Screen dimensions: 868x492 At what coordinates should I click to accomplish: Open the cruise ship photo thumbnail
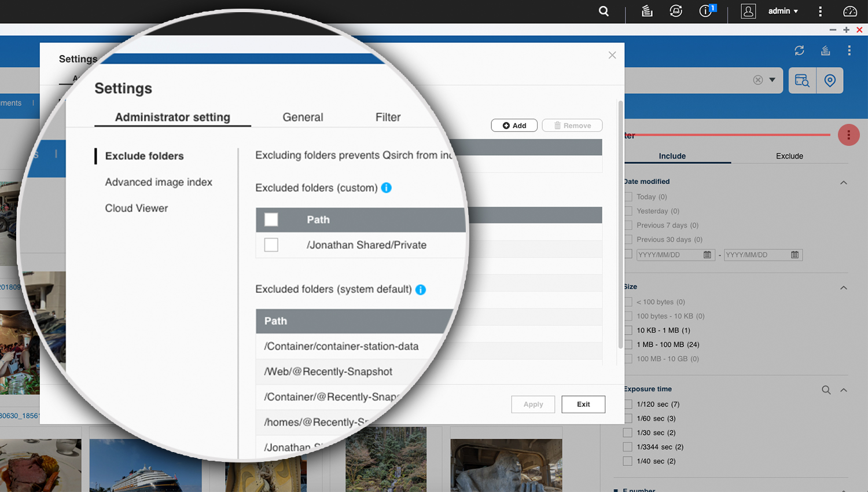point(146,467)
